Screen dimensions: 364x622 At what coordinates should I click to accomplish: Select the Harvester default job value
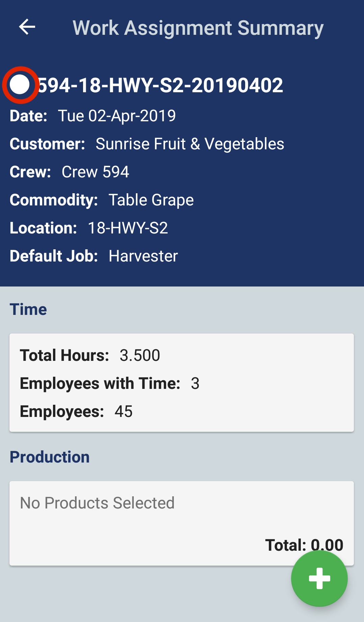pyautogui.click(x=143, y=256)
